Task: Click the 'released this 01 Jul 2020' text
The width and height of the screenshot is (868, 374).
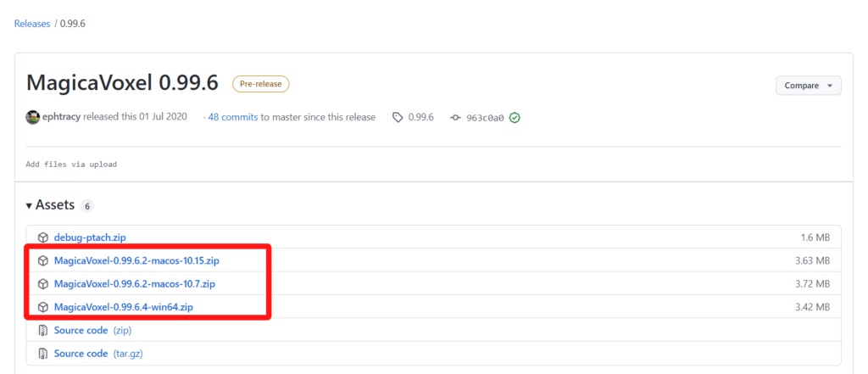Action: pos(135,118)
